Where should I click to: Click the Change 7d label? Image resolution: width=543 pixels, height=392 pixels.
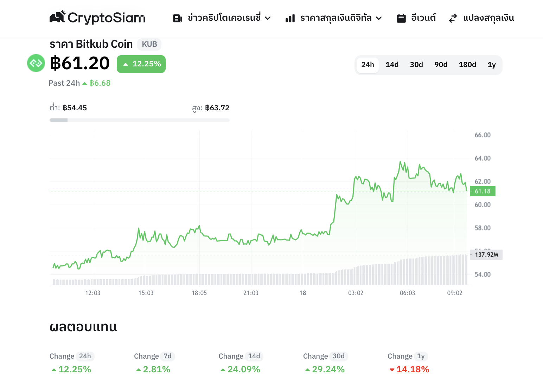coord(154,356)
